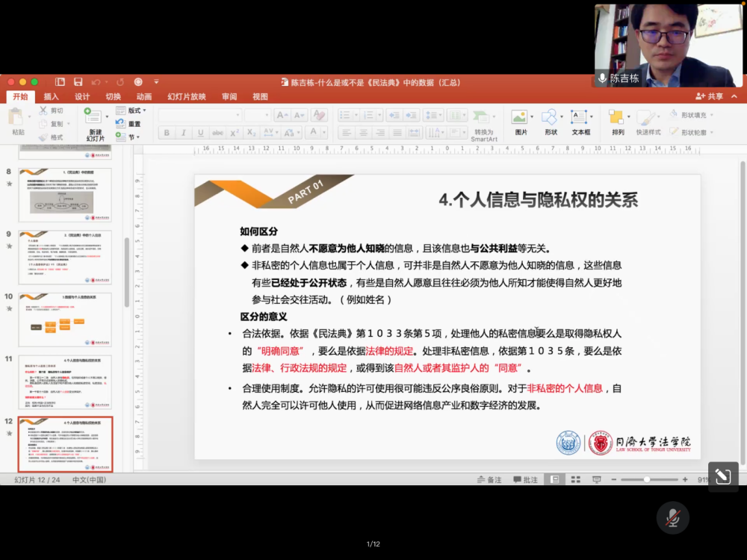Click Convert to SmartArt button
747x560 pixels.
coord(483,125)
